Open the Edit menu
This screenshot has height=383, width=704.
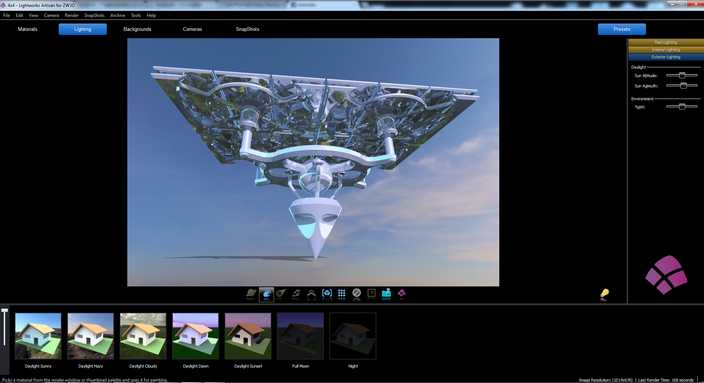[19, 15]
